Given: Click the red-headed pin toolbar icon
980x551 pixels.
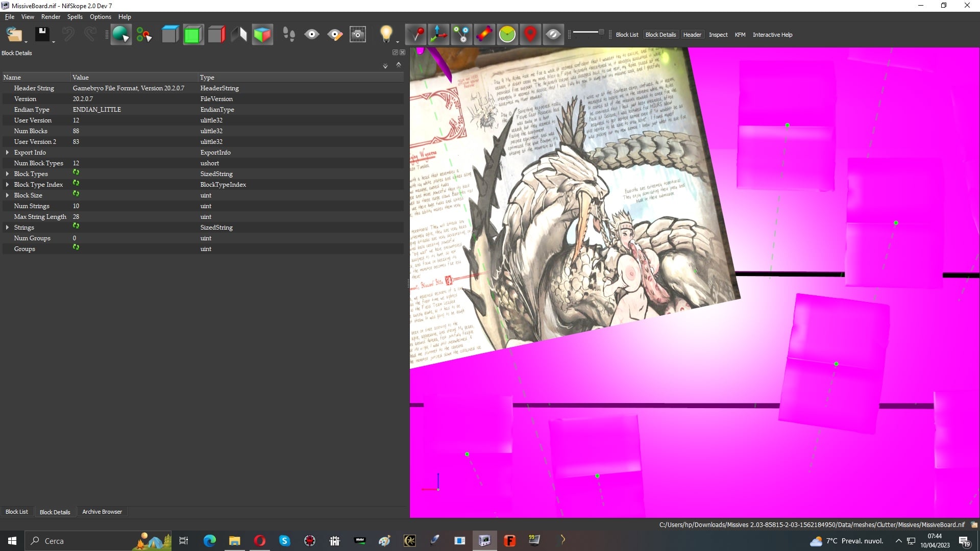Looking at the screenshot, I should tap(416, 35).
